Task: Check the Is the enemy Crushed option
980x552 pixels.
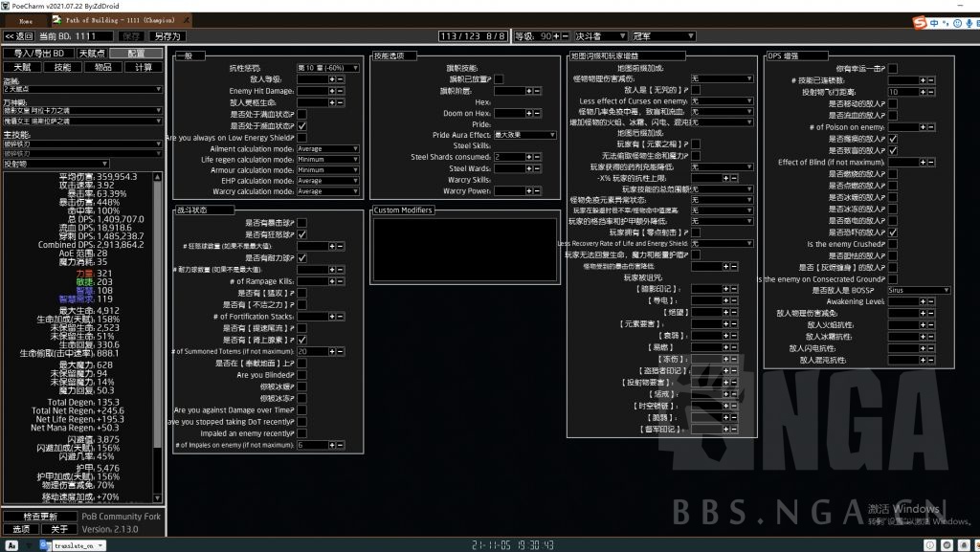Action: 893,244
